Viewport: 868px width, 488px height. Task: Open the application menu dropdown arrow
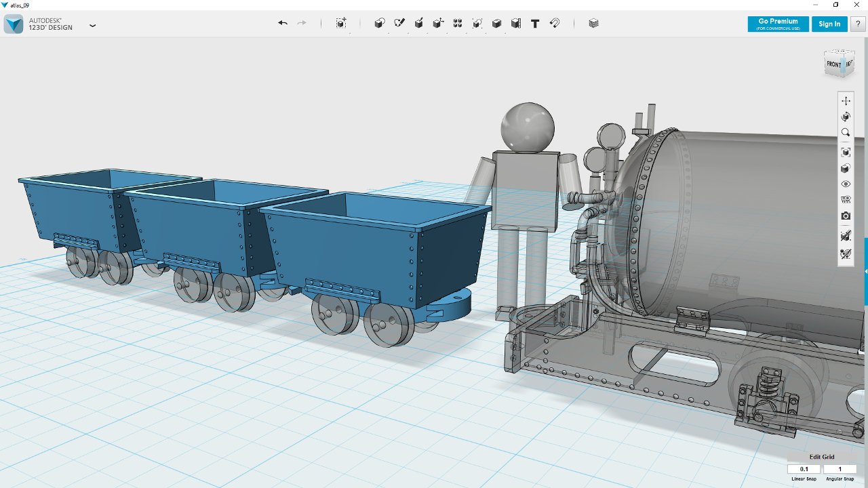click(x=93, y=26)
